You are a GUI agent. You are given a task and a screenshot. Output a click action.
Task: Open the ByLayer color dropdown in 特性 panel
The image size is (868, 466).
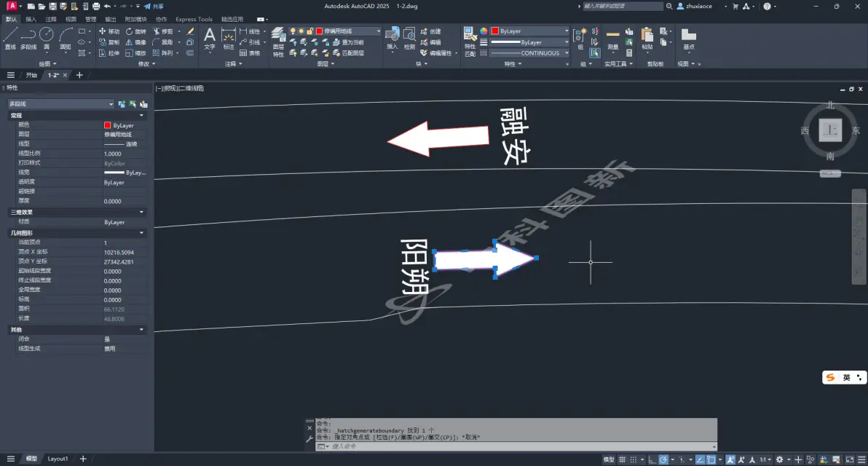click(530, 31)
